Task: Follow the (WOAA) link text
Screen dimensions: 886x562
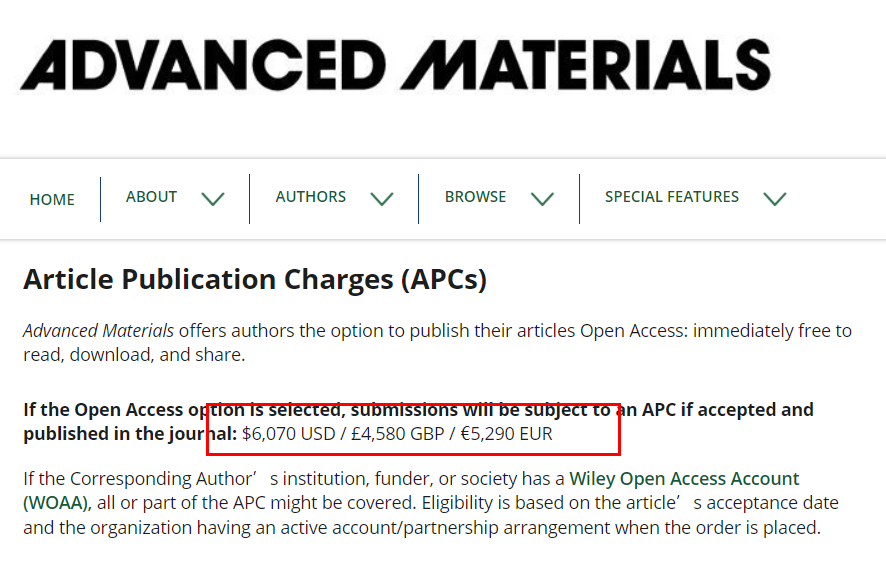Action: pos(57,503)
